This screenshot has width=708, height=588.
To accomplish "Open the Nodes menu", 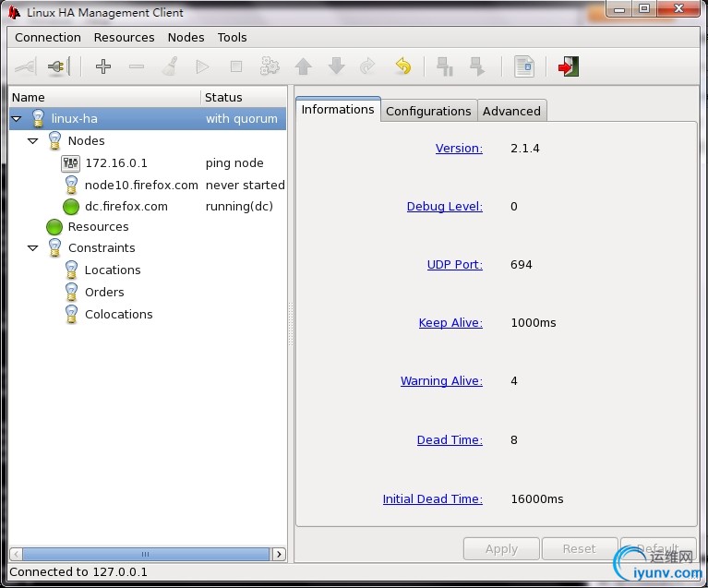I will click(x=186, y=38).
